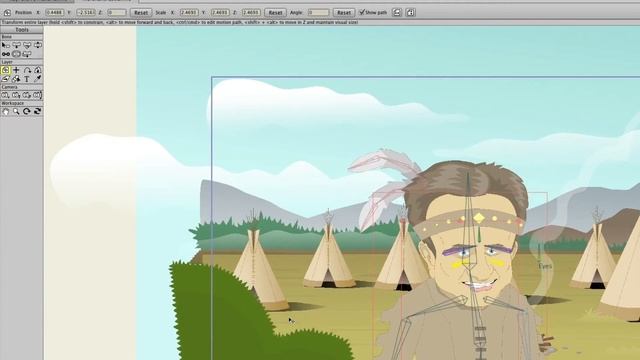Select the Set Origin crosshair tool
The width and height of the screenshot is (640, 360).
(16, 70)
